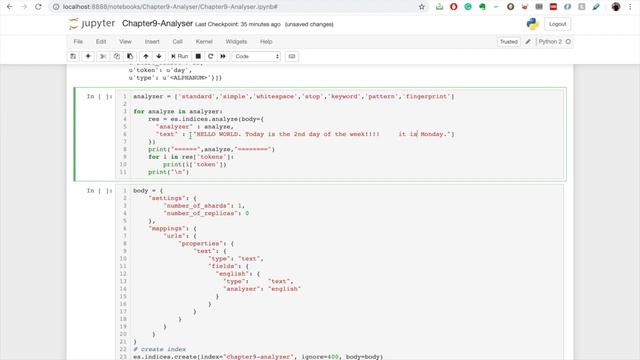Cut selected cells with scissors icon
The image size is (640, 360).
[x=103, y=56]
